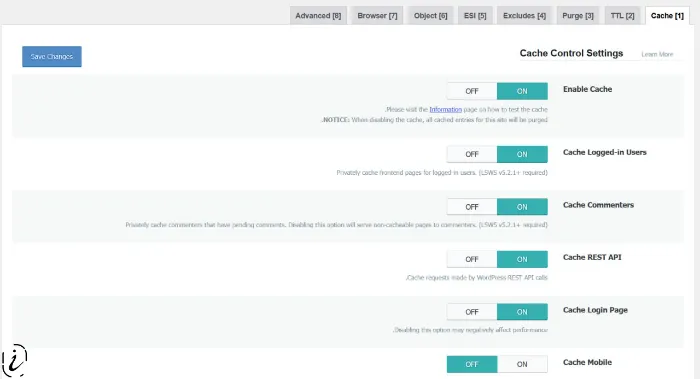Go to the Excludes [4] tab

pyautogui.click(x=525, y=16)
